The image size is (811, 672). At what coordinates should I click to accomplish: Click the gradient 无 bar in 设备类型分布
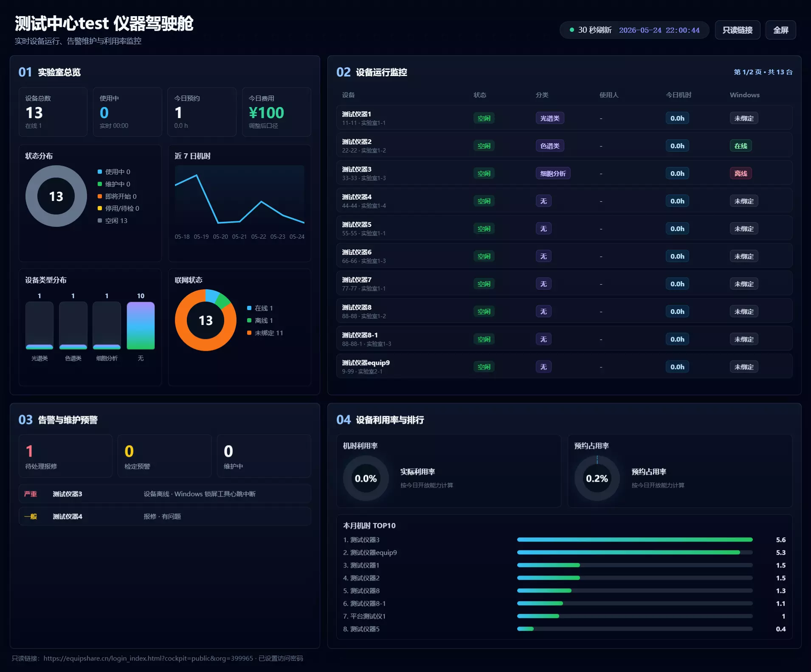tap(141, 325)
